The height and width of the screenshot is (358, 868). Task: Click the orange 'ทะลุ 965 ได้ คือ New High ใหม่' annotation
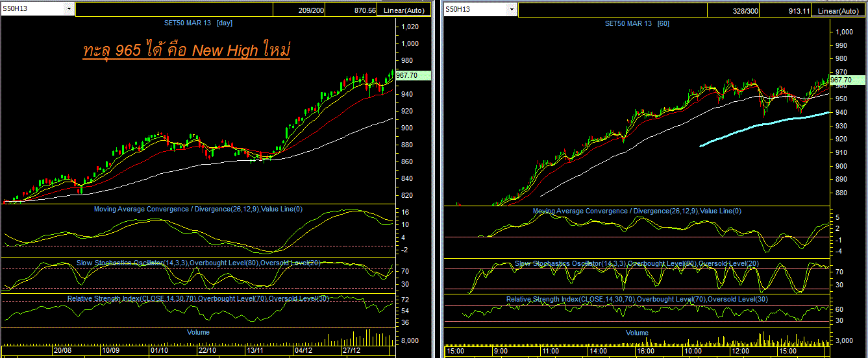click(x=186, y=52)
